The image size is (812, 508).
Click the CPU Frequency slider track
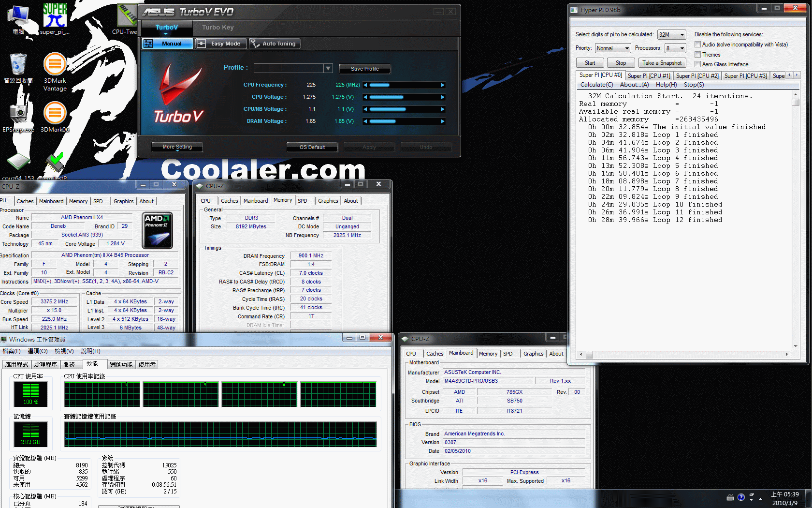click(x=404, y=85)
